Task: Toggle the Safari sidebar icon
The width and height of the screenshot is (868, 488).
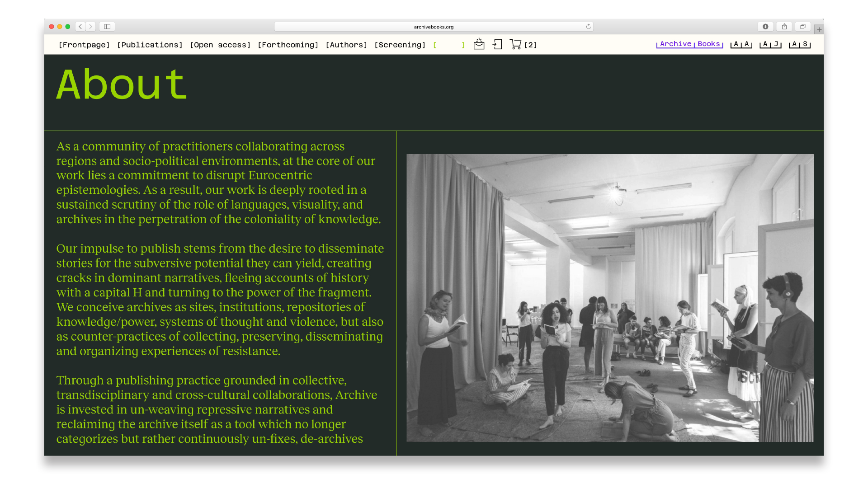Action: coord(107,27)
